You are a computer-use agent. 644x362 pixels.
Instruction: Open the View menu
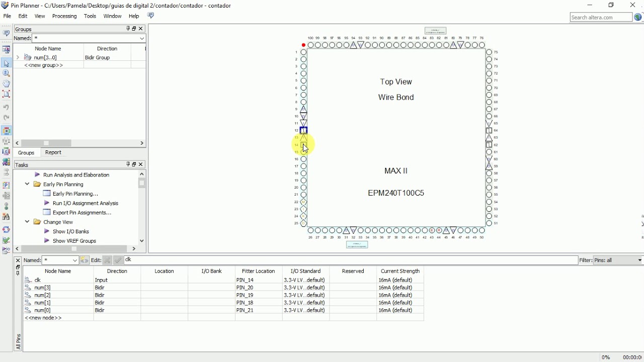click(40, 16)
